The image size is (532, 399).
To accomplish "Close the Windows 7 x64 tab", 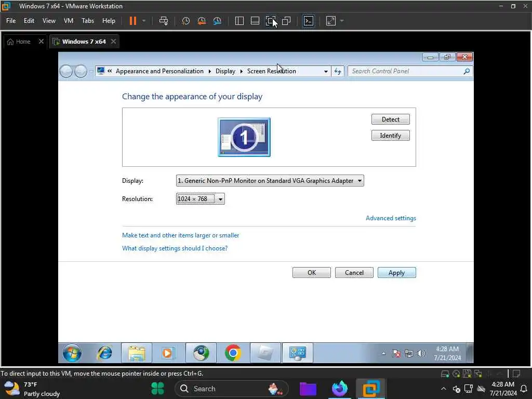I will [x=113, y=42].
